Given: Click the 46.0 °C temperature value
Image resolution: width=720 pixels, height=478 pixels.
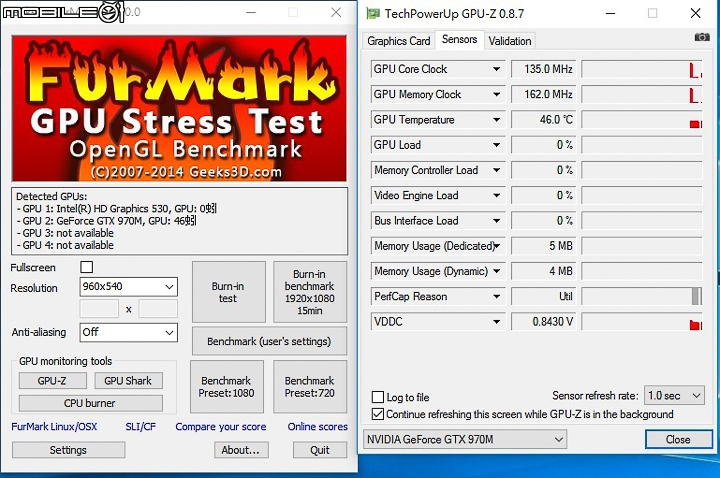Looking at the screenshot, I should coord(542,120).
